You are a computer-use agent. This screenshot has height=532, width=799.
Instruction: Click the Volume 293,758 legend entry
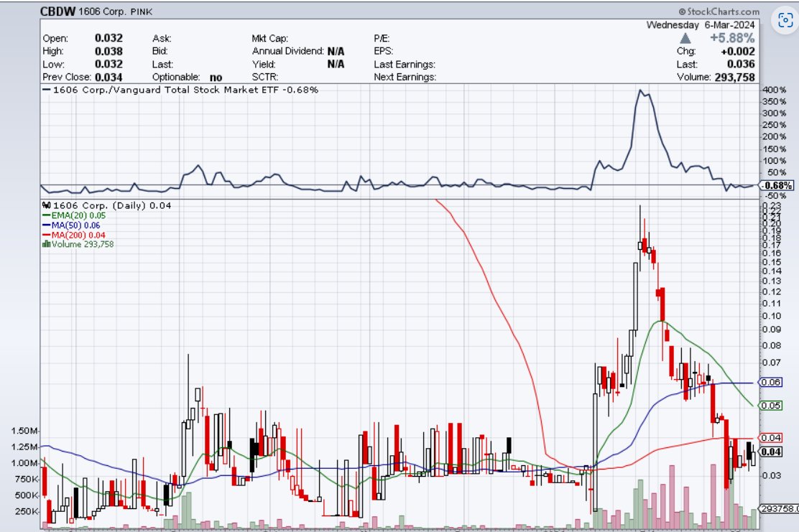click(x=78, y=244)
